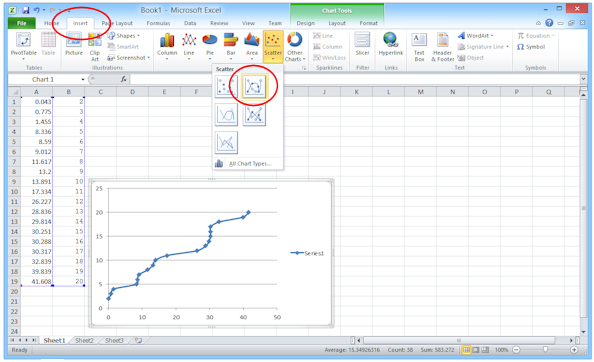Open the Name Box dropdown arrow

tap(83, 80)
